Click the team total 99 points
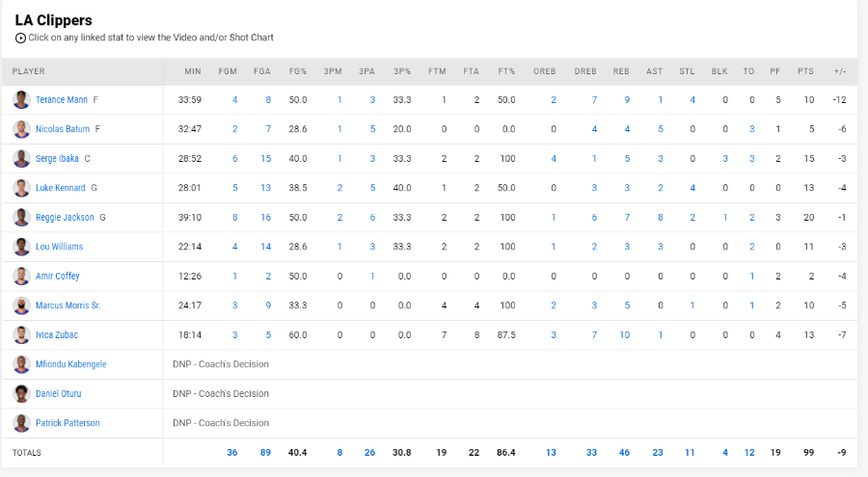Image resolution: width=868 pixels, height=477 pixels. [x=809, y=452]
